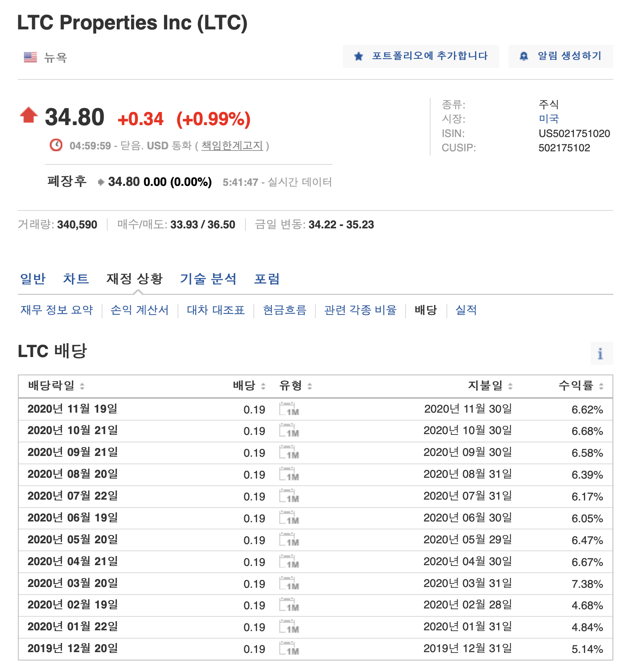Follow the 미국 market link

pos(549,119)
